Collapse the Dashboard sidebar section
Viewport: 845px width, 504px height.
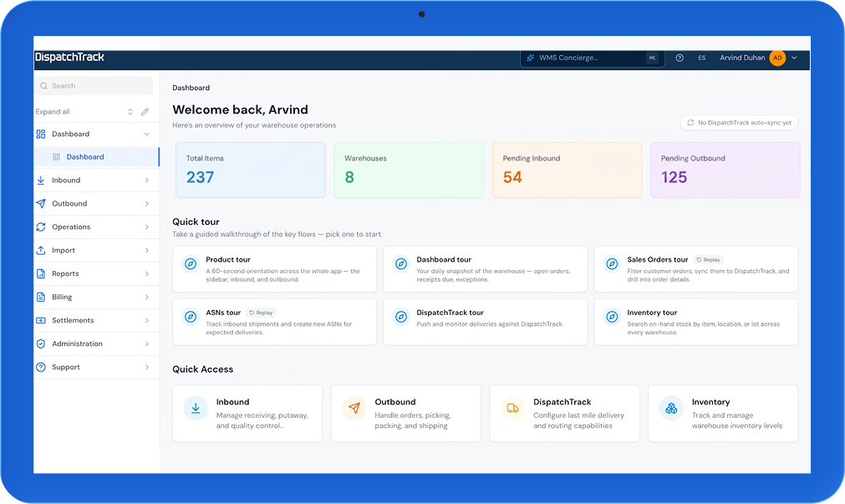point(147,135)
